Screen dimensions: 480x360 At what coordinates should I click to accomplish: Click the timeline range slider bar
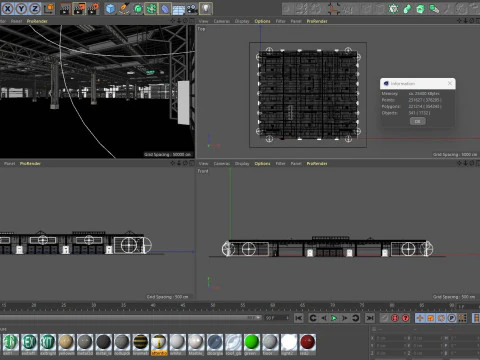(x=130, y=318)
